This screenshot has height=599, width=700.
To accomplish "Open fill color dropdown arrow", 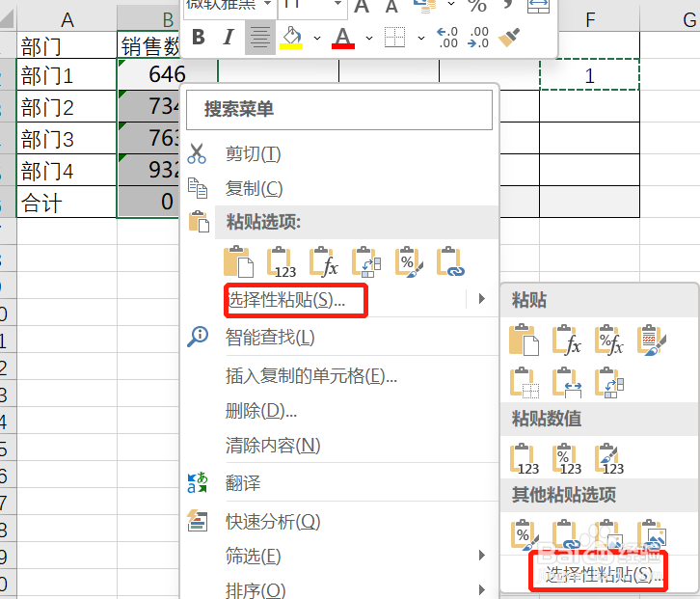I will (x=317, y=39).
